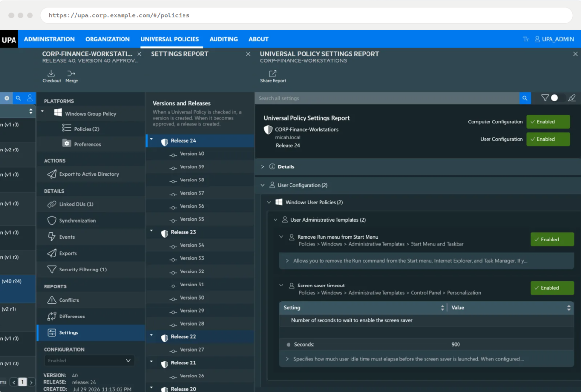581x392 pixels.
Task: Click Search all settings field
Action: (387, 98)
